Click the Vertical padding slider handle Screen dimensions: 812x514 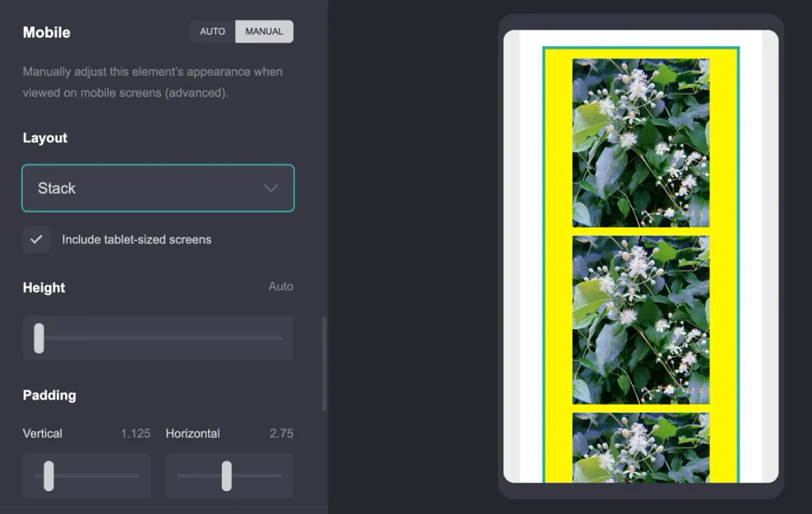click(48, 476)
